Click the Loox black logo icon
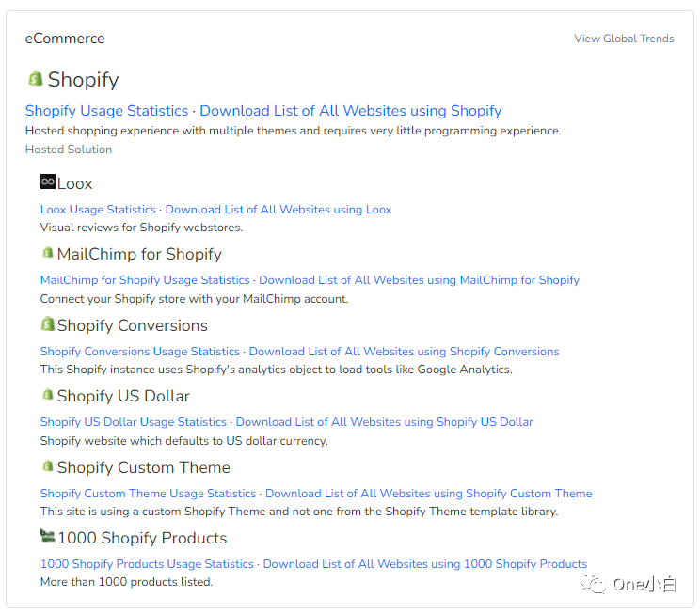Image resolution: width=700 pixels, height=614 pixels. 48,181
